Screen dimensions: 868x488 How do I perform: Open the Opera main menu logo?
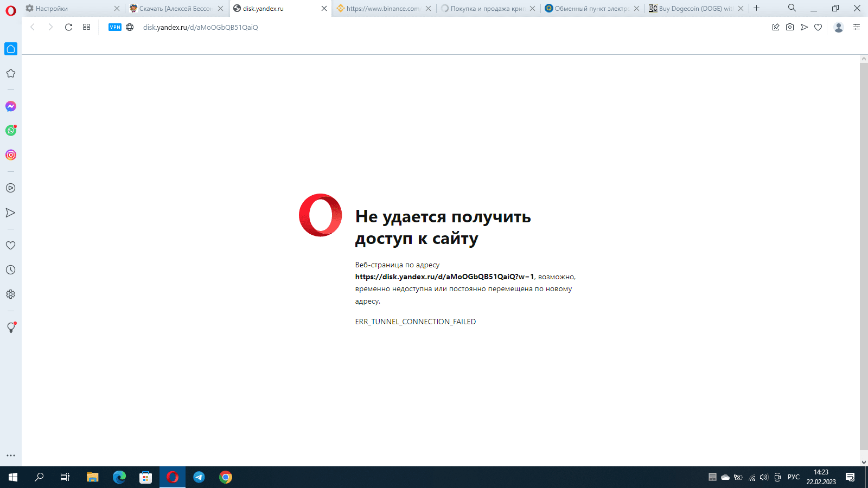(10, 10)
